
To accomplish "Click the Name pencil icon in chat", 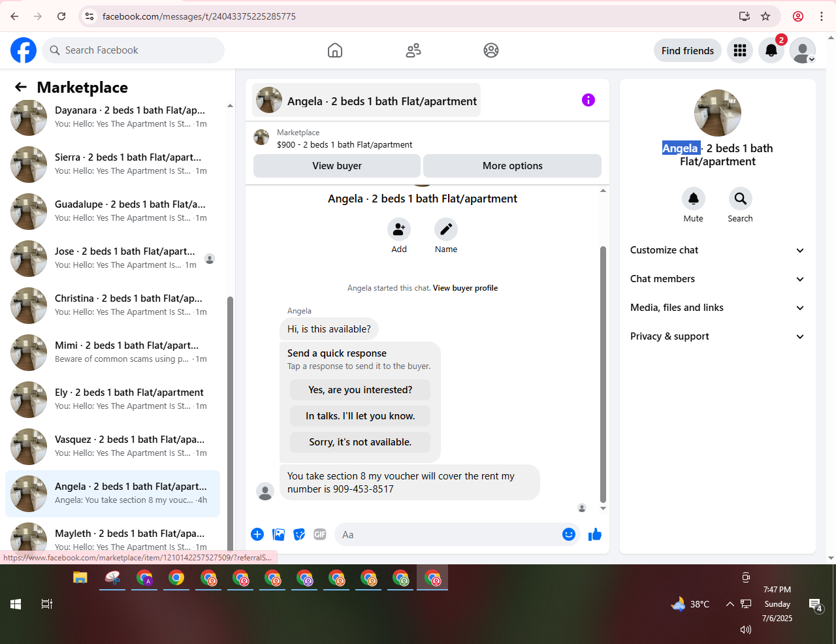I will (446, 229).
